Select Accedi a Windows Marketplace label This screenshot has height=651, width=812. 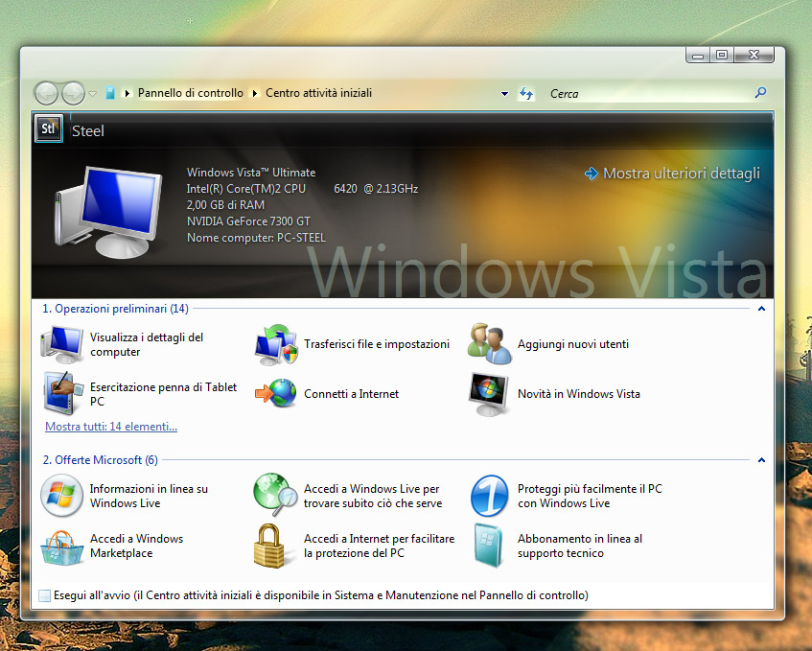click(137, 546)
